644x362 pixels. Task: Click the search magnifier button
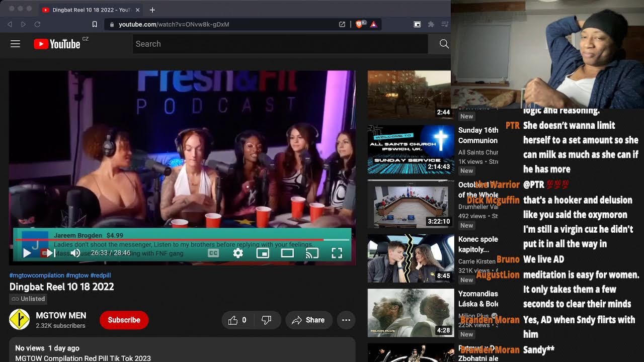[444, 44]
